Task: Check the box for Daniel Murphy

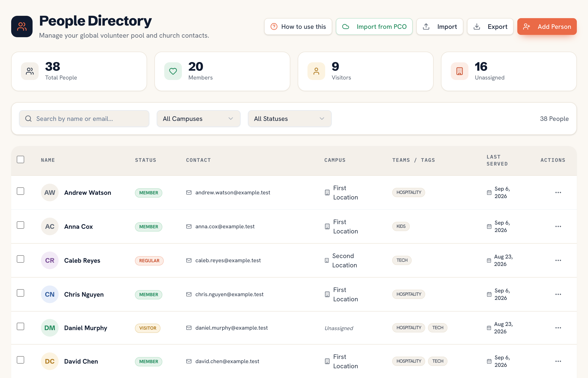Action: [x=20, y=326]
